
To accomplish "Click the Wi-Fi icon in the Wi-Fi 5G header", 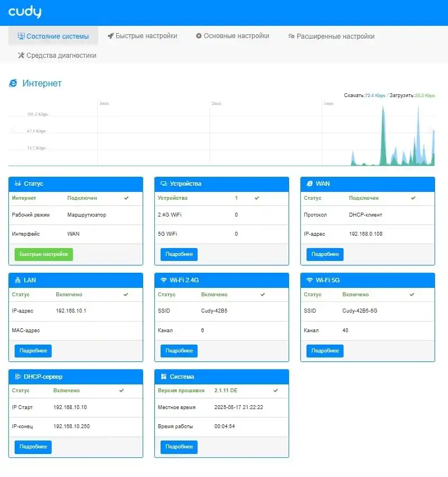I will (x=309, y=280).
